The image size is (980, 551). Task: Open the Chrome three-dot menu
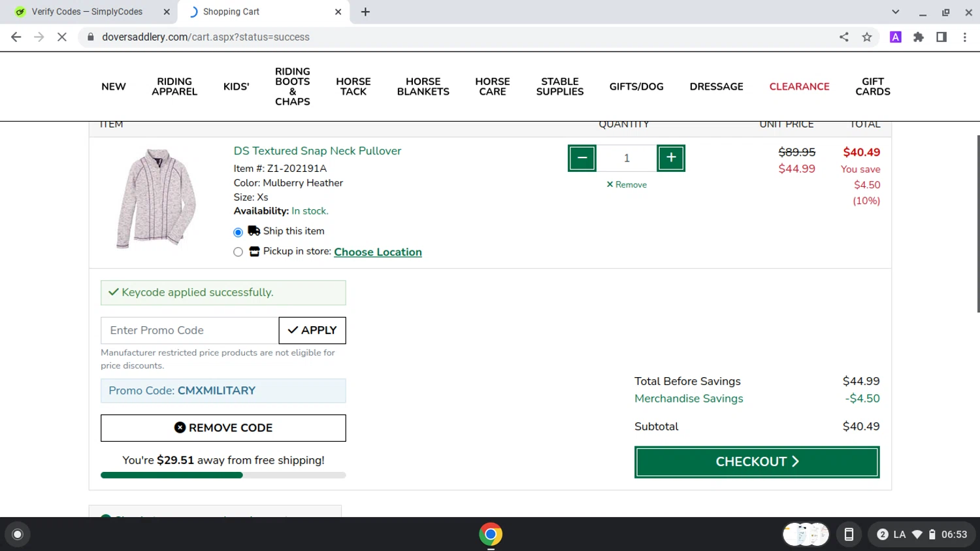point(965,37)
